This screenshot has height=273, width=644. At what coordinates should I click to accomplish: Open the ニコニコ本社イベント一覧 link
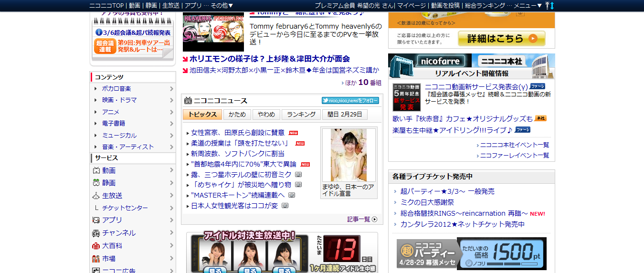(x=515, y=145)
